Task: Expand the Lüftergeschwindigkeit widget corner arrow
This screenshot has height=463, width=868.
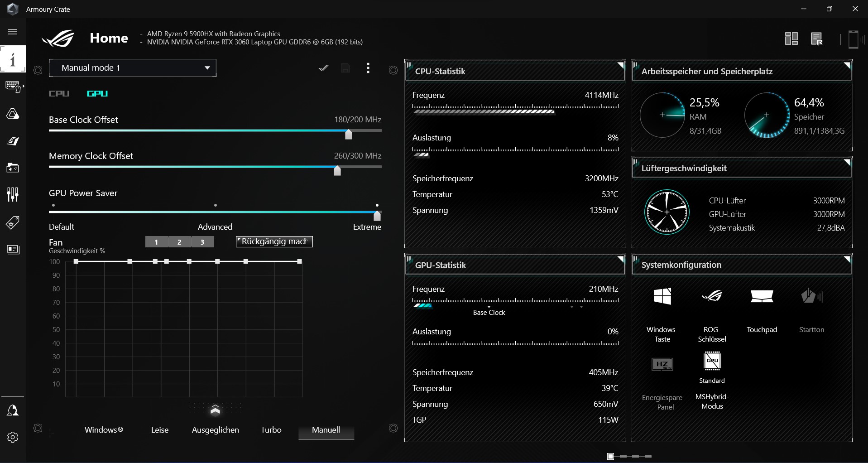Action: tap(847, 162)
